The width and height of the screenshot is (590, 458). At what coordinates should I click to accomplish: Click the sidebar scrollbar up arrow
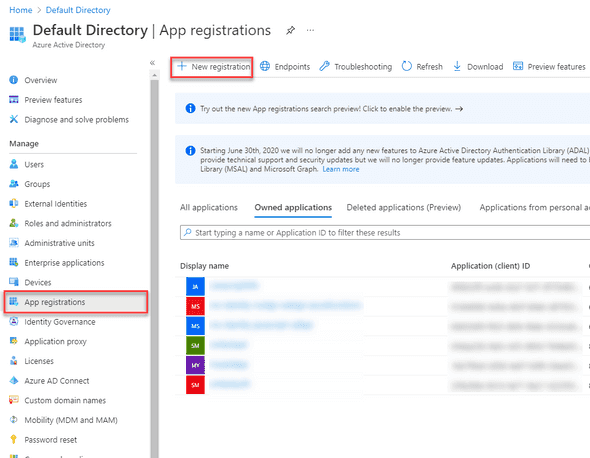click(154, 75)
